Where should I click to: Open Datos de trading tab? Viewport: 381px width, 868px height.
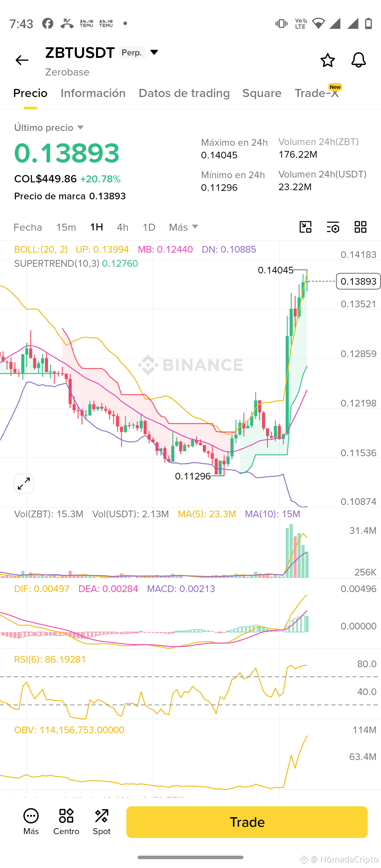pyautogui.click(x=184, y=93)
